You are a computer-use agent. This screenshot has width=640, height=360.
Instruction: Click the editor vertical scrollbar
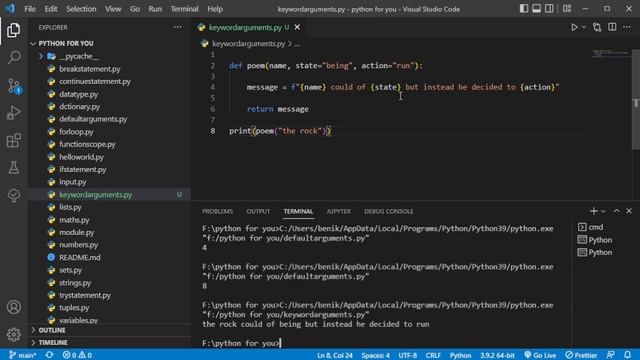pyautogui.click(x=636, y=100)
